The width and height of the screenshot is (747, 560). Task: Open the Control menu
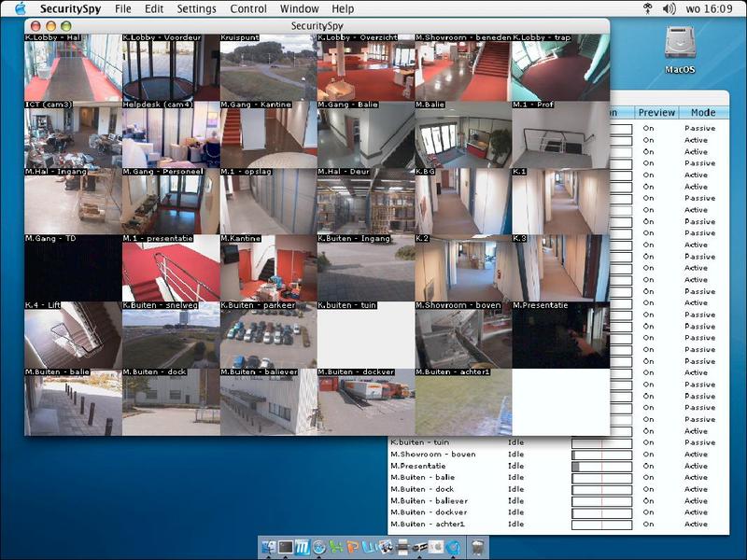tap(247, 8)
